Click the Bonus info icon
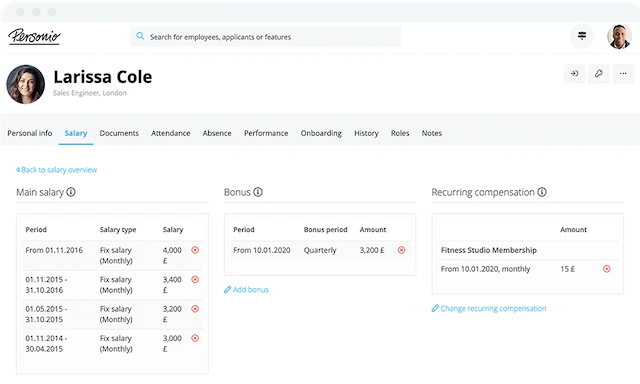The height and width of the screenshot is (384, 640). click(x=258, y=192)
